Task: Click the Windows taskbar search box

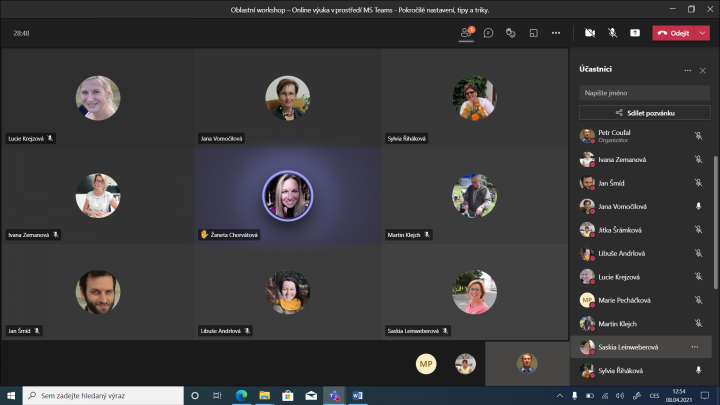Action: pyautogui.click(x=103, y=395)
